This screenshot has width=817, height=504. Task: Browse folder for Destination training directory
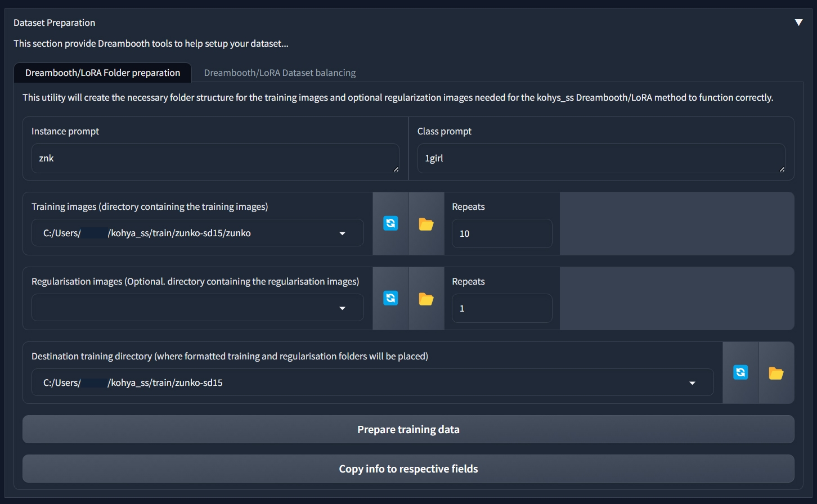click(776, 372)
